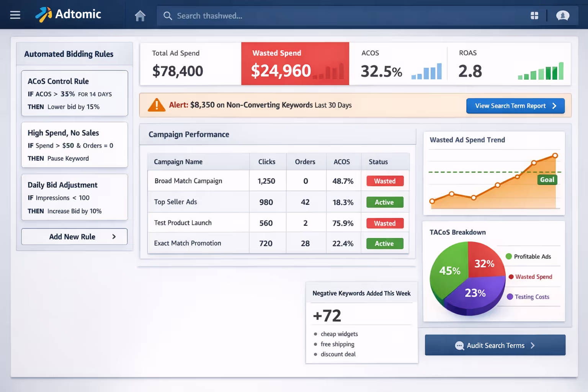Click the ACOS 32.5% value
The image size is (588, 392).
coord(381,71)
